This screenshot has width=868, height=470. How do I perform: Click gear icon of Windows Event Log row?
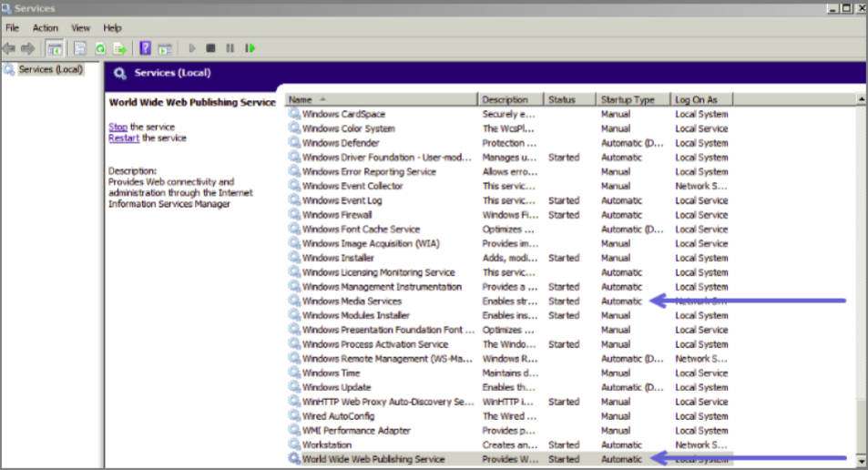pos(294,200)
